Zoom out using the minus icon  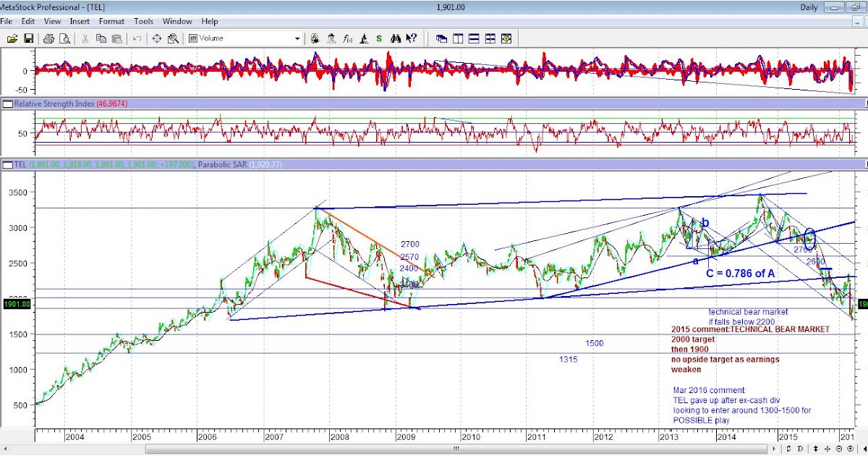pyautogui.click(x=839, y=449)
